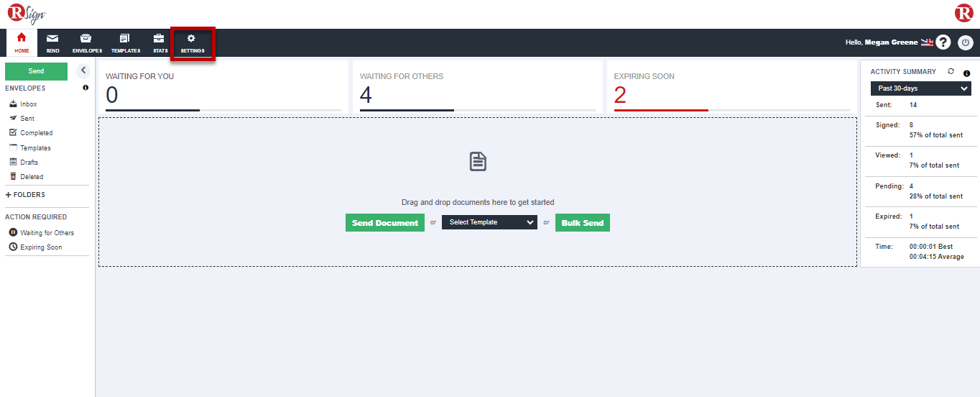Open the Past 30-days period dropdown
This screenshot has width=980, height=397.
coord(921,88)
